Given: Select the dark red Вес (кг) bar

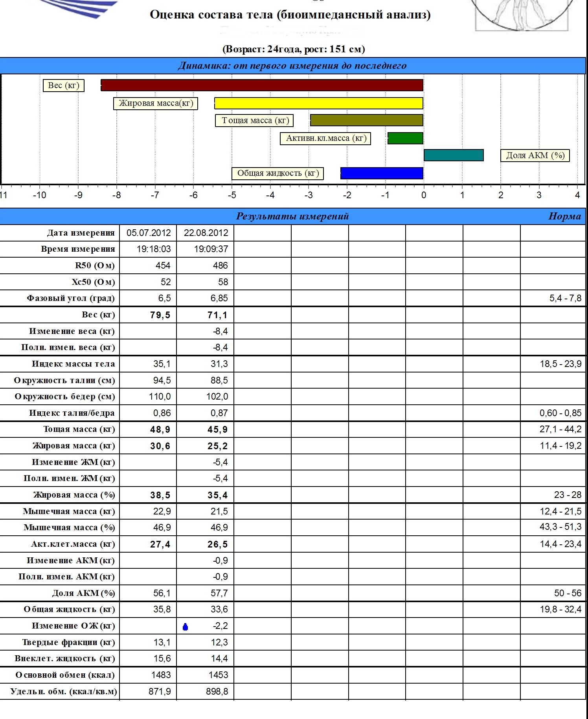Looking at the screenshot, I should pos(262,85).
